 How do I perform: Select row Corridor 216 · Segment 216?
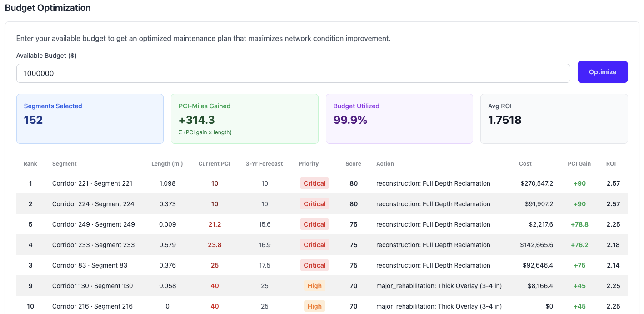pyautogui.click(x=322, y=306)
